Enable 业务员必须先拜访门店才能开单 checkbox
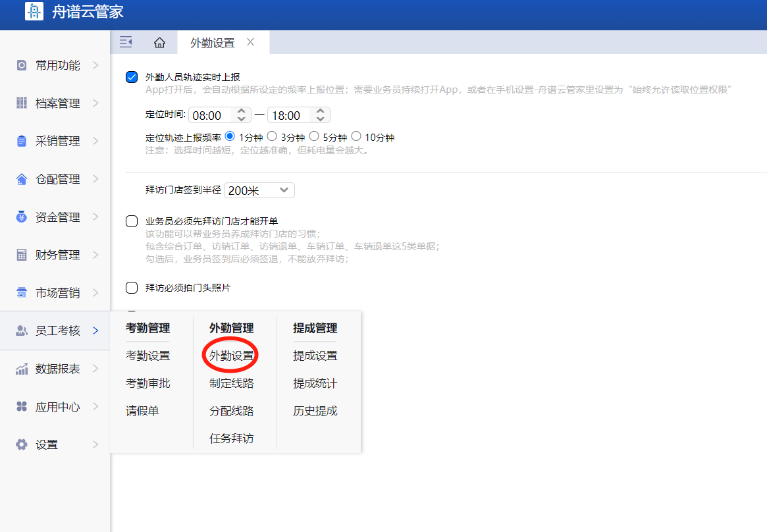The width and height of the screenshot is (767, 532). click(132, 221)
